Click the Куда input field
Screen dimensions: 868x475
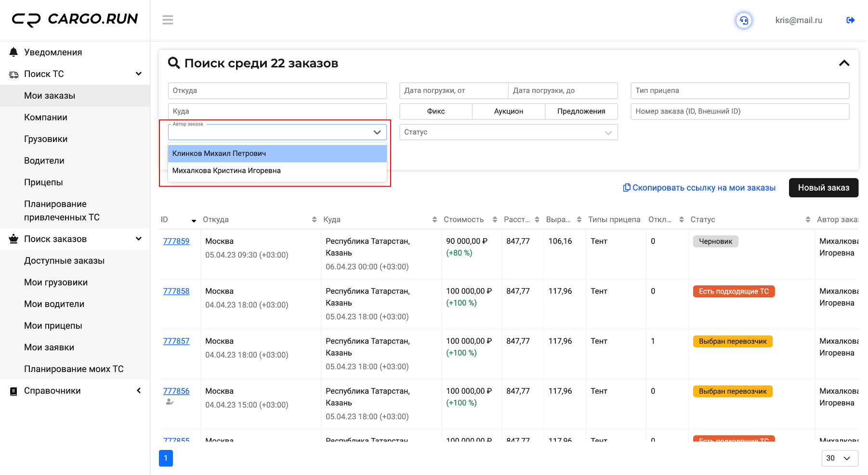(x=277, y=111)
